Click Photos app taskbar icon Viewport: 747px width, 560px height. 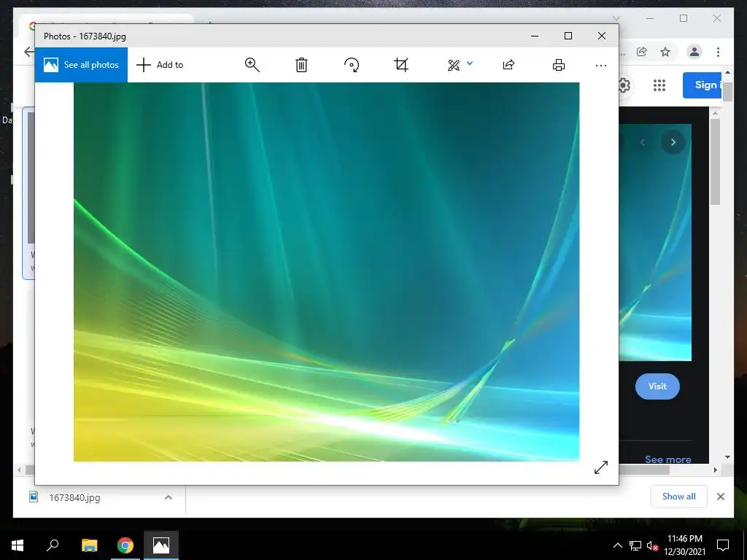coord(161,545)
